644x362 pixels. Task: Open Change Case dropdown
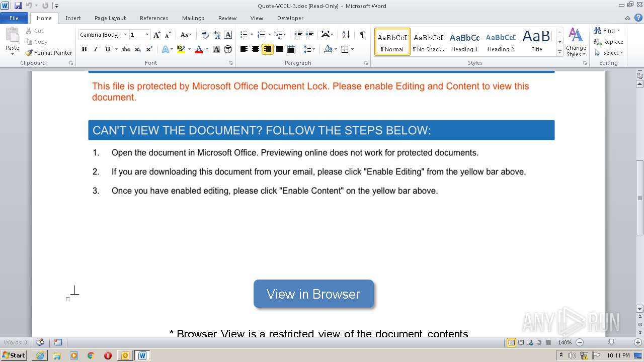[186, 35]
